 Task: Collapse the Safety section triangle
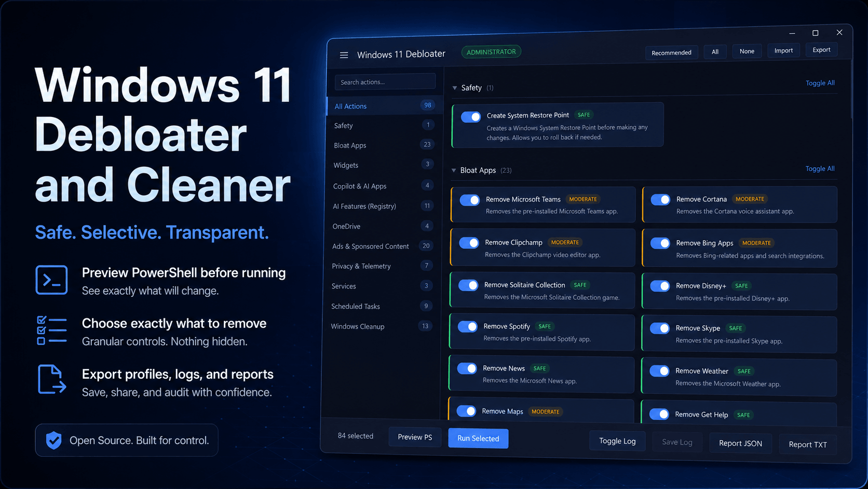point(455,88)
